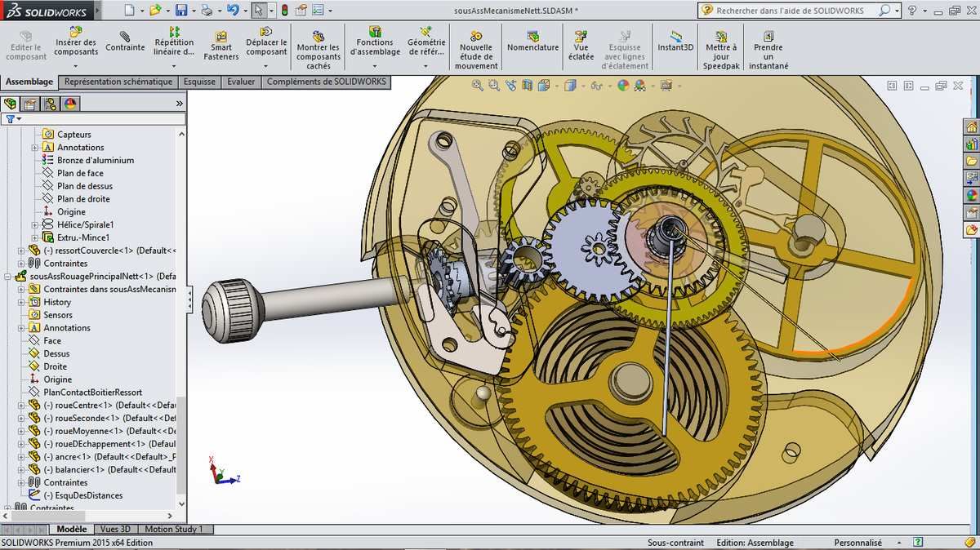Click Fonctions d'assemblage tool
This screenshot has width=980, height=550.
375,42
